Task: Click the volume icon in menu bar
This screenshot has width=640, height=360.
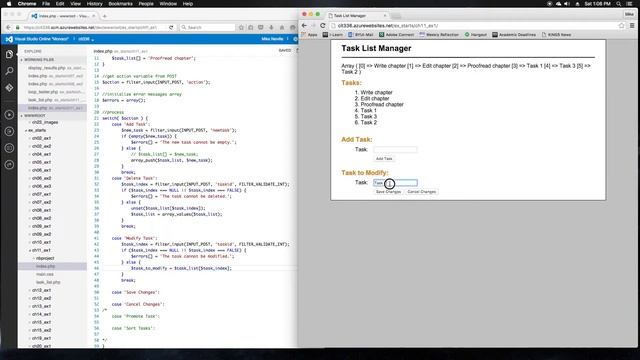Action: (x=567, y=4)
